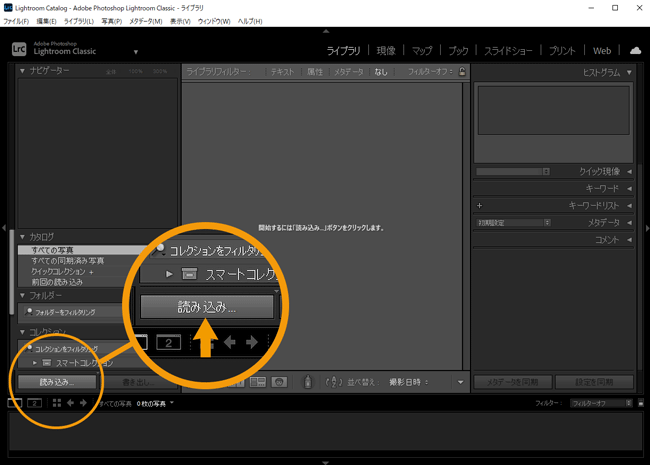The height and width of the screenshot is (465, 650).
Task: Click the 設定を同期 button
Action: (594, 382)
